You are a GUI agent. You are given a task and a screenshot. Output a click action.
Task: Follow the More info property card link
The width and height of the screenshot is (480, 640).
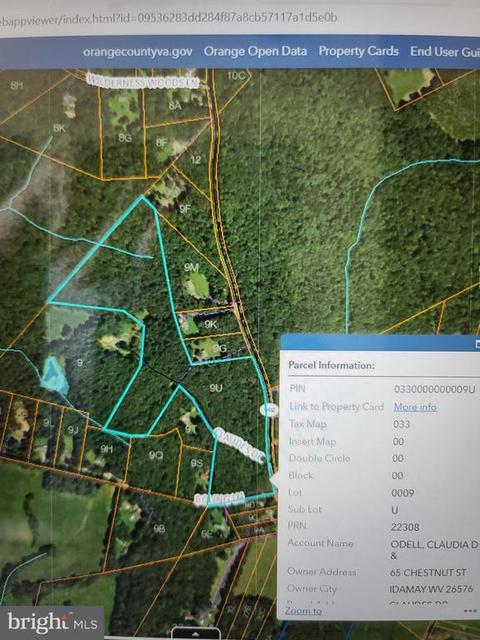[x=415, y=407]
